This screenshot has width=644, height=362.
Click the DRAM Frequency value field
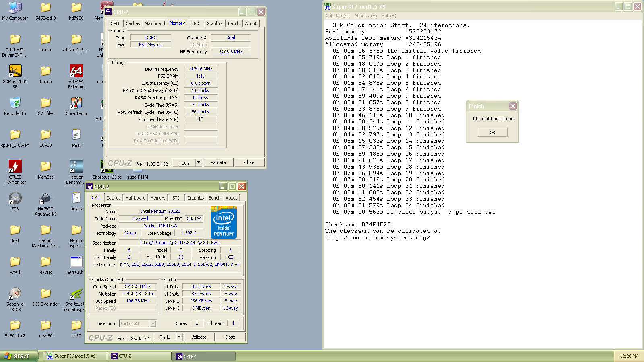[200, 69]
